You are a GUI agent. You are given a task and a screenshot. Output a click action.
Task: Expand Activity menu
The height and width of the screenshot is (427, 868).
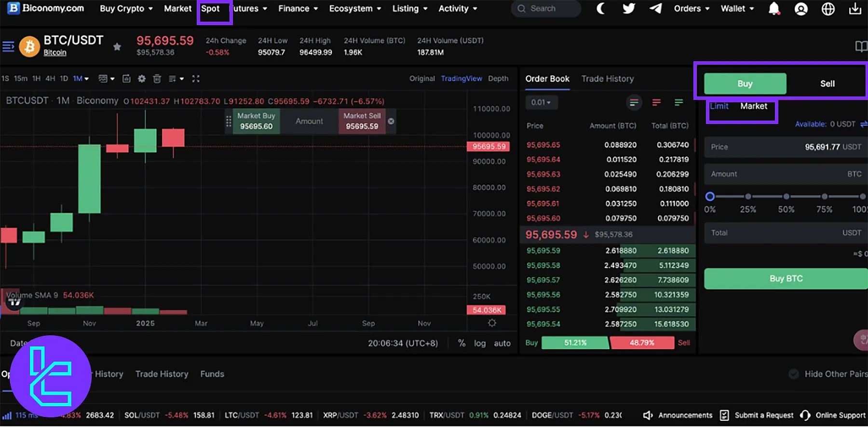tap(458, 9)
